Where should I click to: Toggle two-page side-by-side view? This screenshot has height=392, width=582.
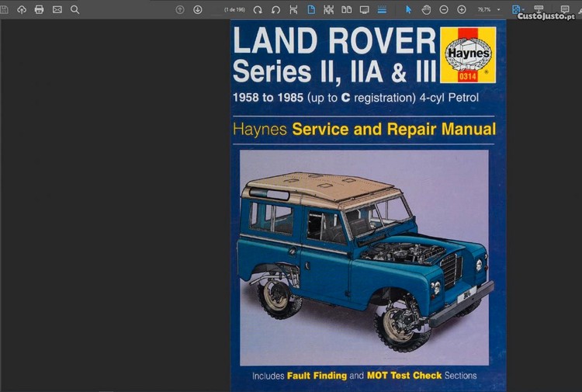(346, 9)
